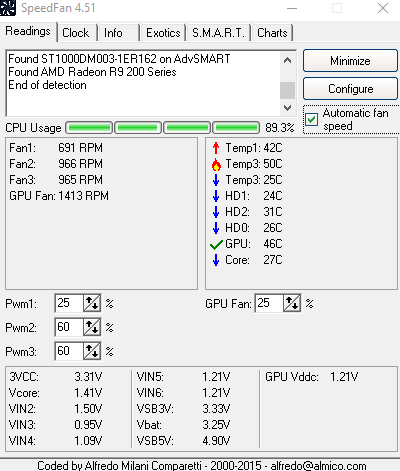Click into the Pwm1 percentage field

tap(69, 303)
